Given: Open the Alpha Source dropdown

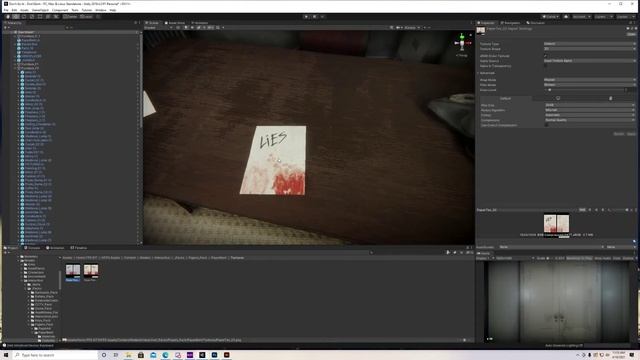Looking at the screenshot, I should pos(589,60).
